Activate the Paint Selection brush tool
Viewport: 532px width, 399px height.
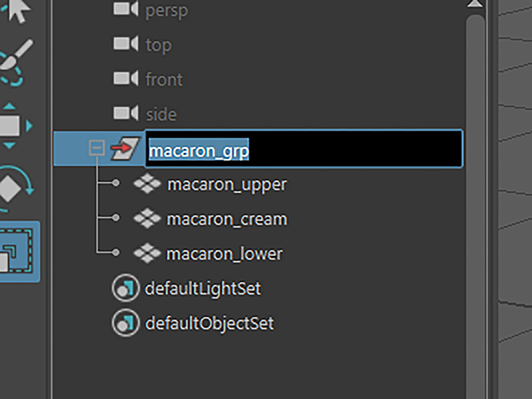[17, 62]
